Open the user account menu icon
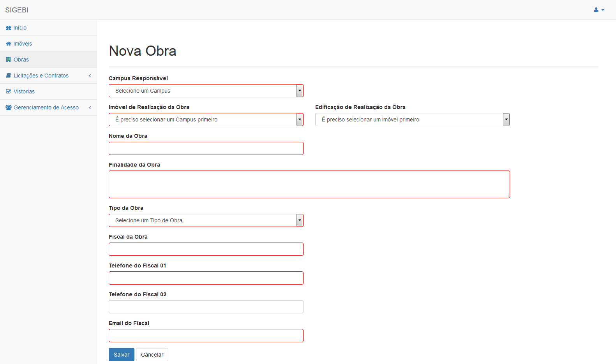The width and height of the screenshot is (616, 364). [x=599, y=10]
